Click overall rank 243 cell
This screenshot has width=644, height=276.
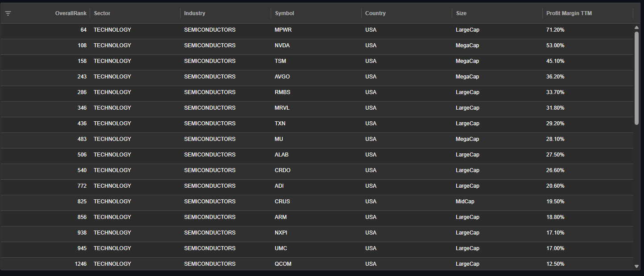[x=82, y=77]
